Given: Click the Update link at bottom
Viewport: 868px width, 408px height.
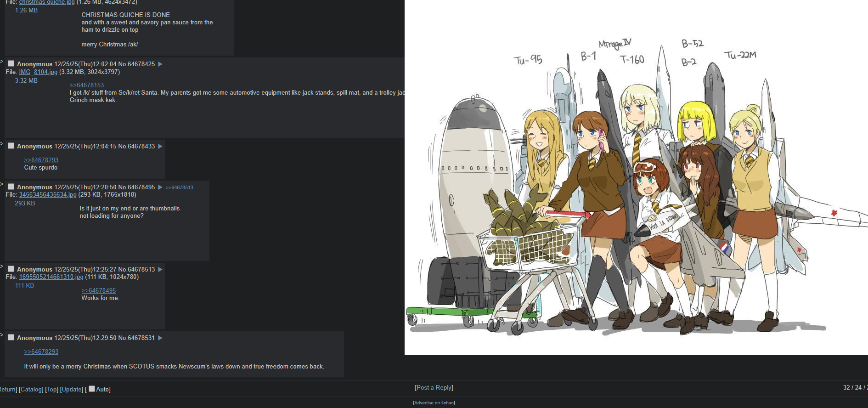Looking at the screenshot, I should point(72,390).
